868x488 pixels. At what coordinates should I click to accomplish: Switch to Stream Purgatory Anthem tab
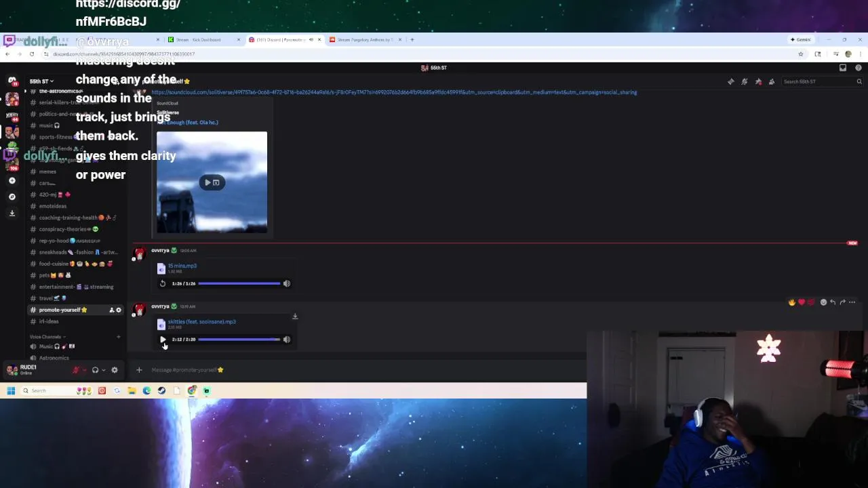(365, 39)
